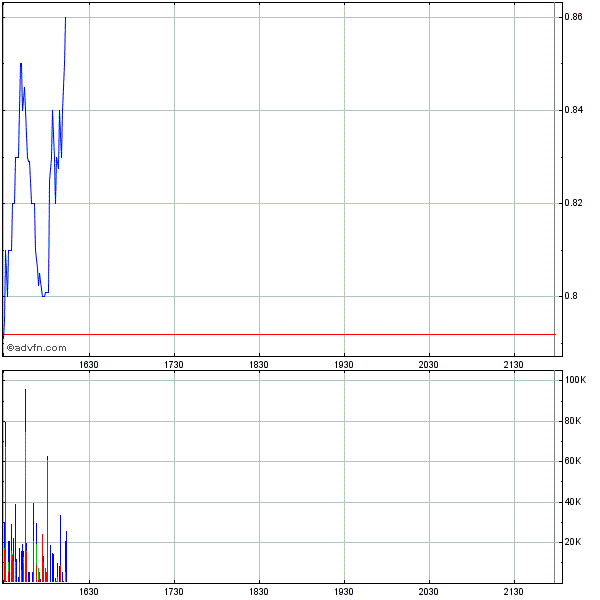The image size is (600, 600).
Task: Click the 0.86 price axis label
Action: pyautogui.click(x=573, y=17)
